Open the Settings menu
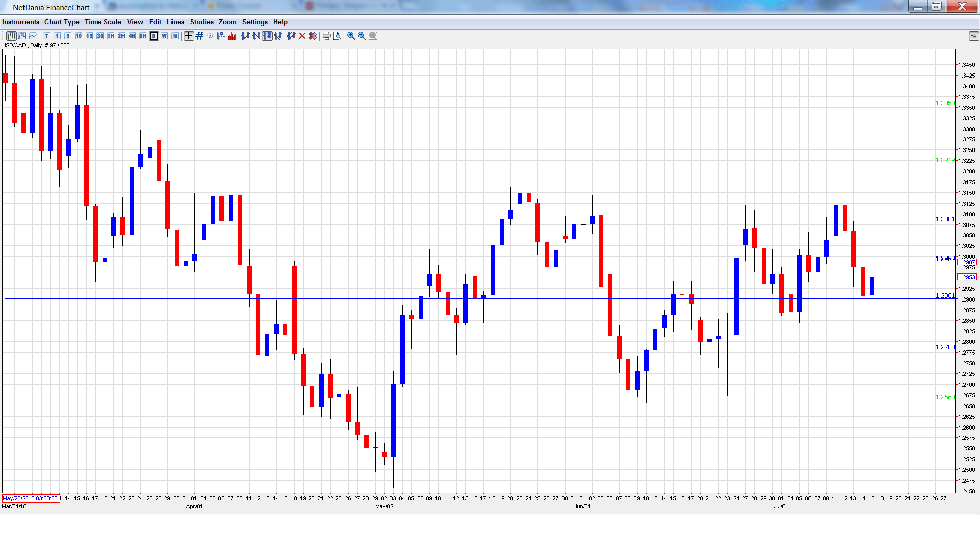 pyautogui.click(x=255, y=22)
